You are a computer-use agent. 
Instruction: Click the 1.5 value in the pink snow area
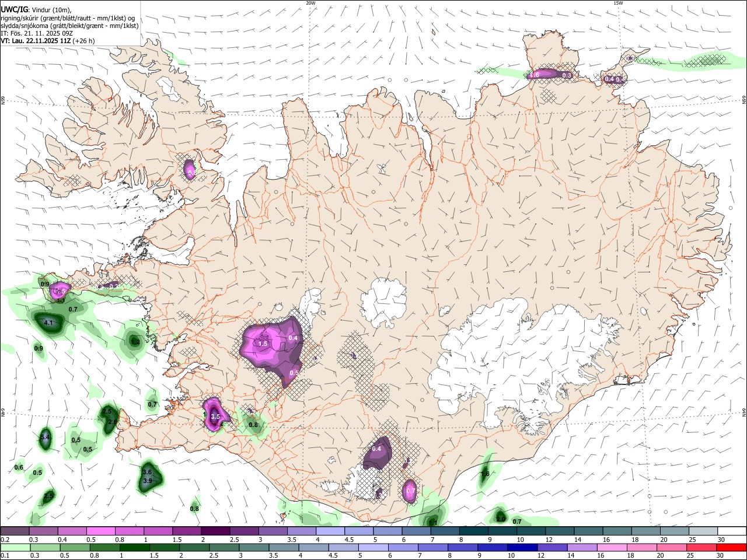pyautogui.click(x=263, y=344)
